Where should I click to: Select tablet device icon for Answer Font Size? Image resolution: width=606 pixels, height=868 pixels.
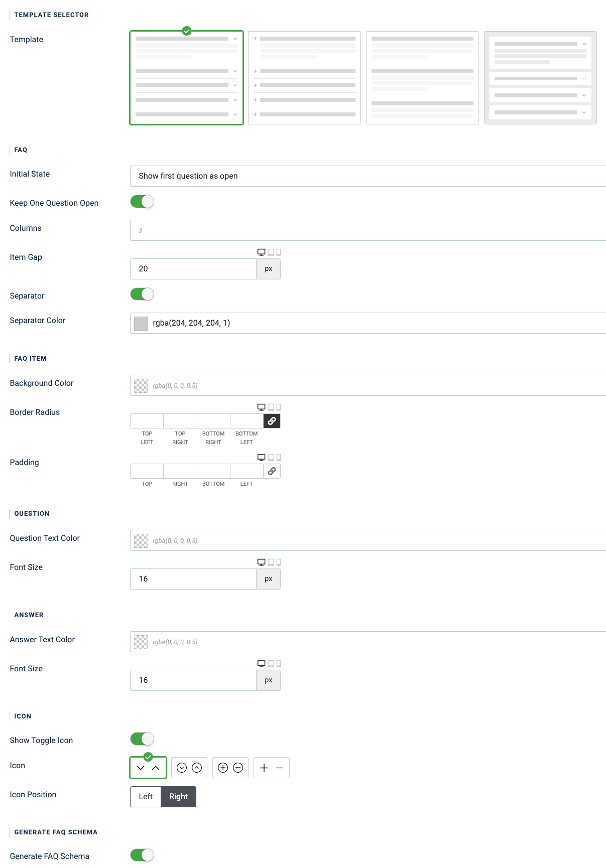[271, 664]
